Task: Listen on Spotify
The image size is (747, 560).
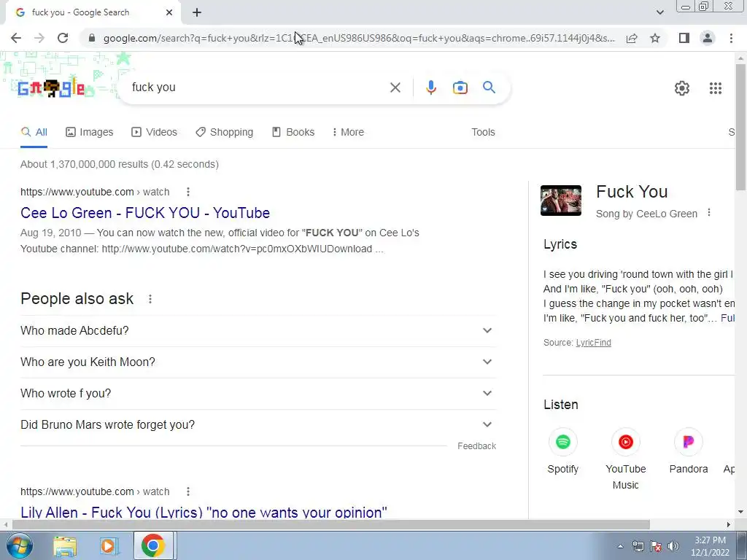Action: coord(562,451)
